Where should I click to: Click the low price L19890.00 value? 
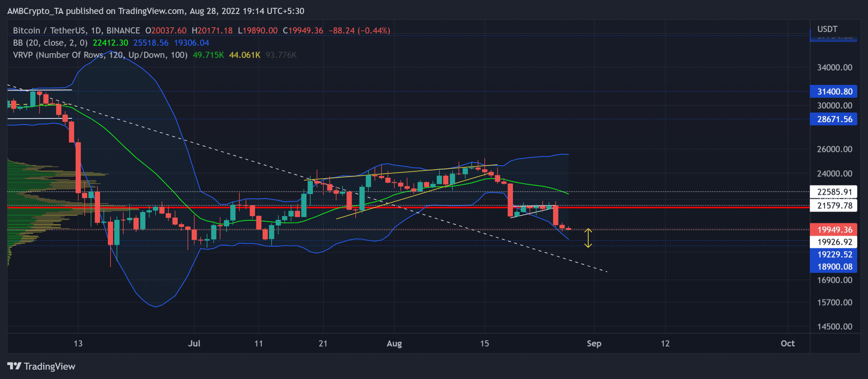tap(258, 31)
